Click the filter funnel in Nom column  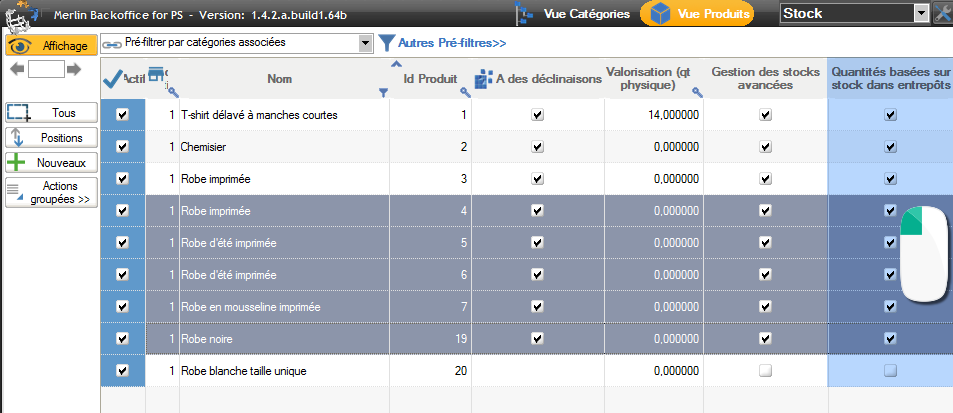(x=383, y=93)
